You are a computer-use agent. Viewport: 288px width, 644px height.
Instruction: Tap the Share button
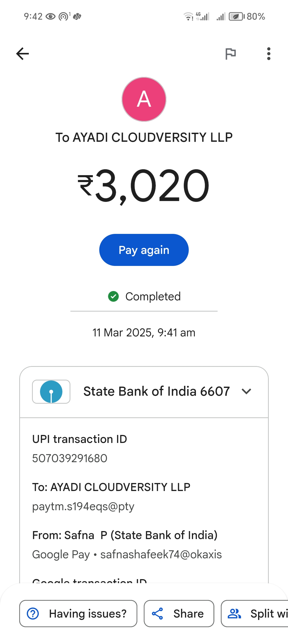[x=179, y=614]
